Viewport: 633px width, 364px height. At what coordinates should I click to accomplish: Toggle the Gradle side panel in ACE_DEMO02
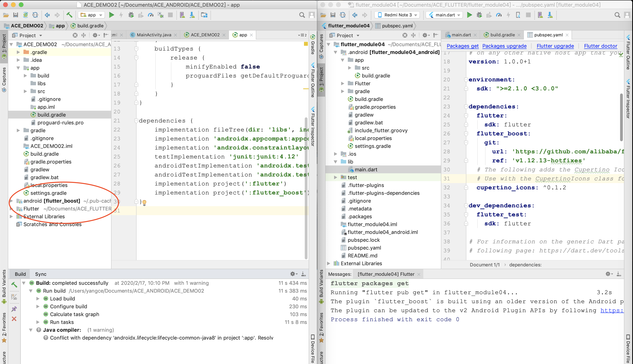(313, 45)
